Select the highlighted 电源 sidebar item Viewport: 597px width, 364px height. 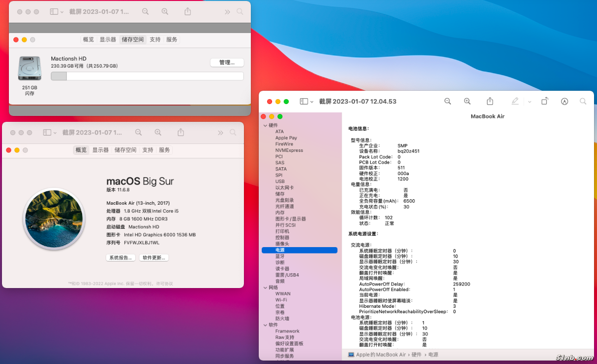coord(300,250)
